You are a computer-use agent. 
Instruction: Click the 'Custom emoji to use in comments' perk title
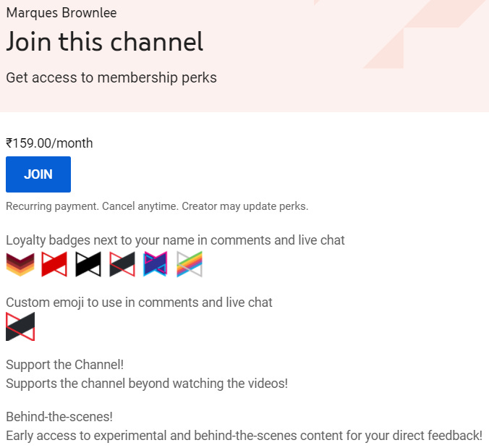[x=139, y=303]
